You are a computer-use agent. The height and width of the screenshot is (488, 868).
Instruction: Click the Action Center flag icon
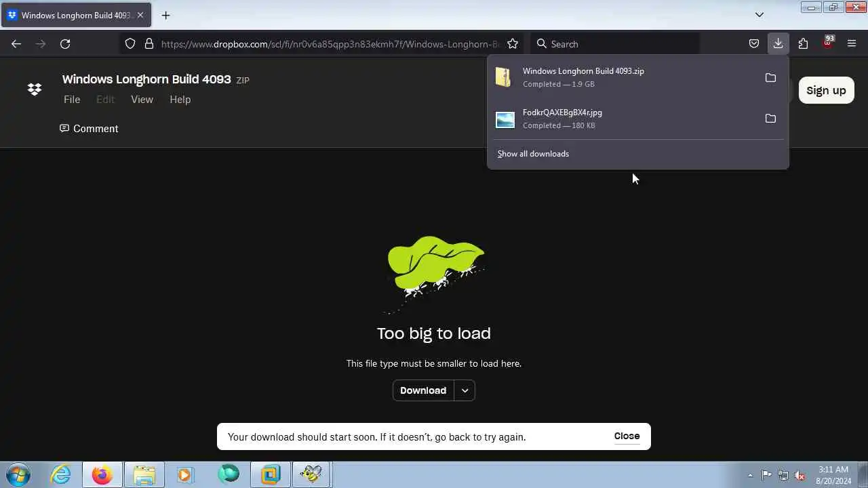766,475
